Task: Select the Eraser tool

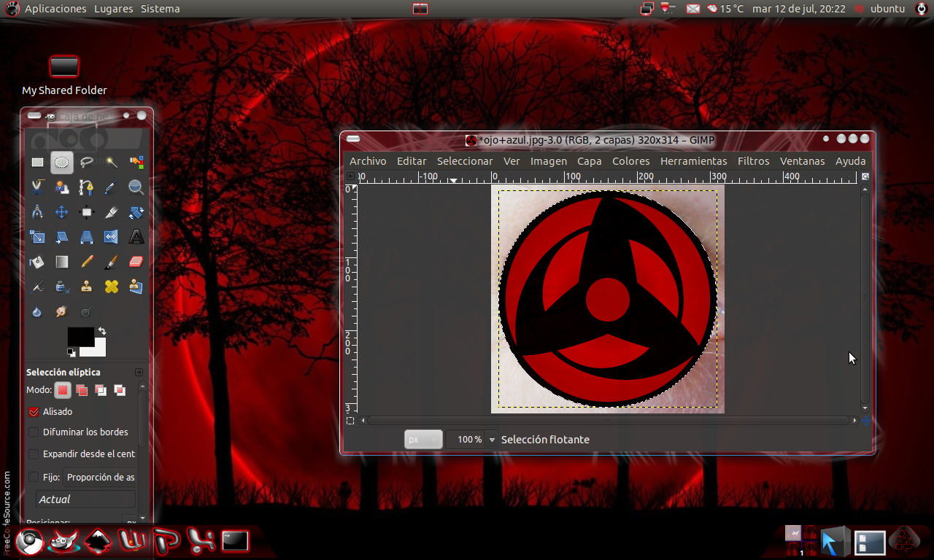Action: (136, 261)
